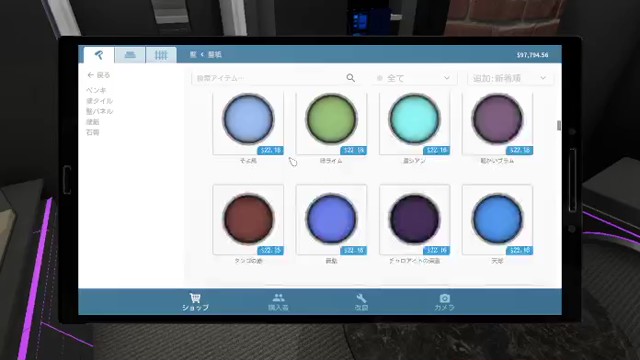The height and width of the screenshot is (360, 640).
Task: Open the カメラ camera tab
Action: (444, 302)
